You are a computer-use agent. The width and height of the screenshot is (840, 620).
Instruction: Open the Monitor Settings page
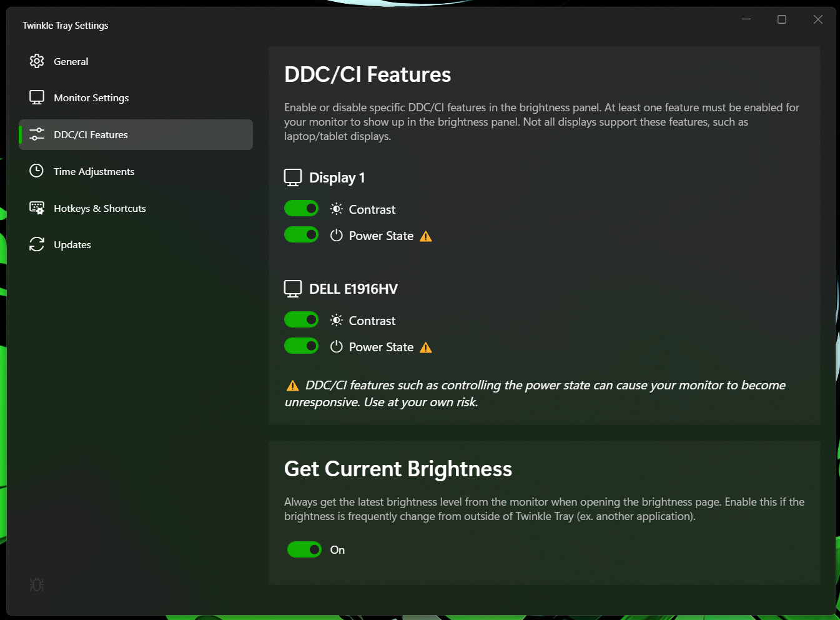(x=91, y=98)
